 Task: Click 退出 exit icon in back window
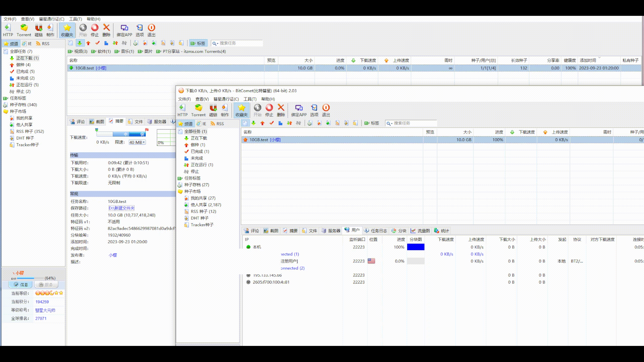click(x=151, y=30)
